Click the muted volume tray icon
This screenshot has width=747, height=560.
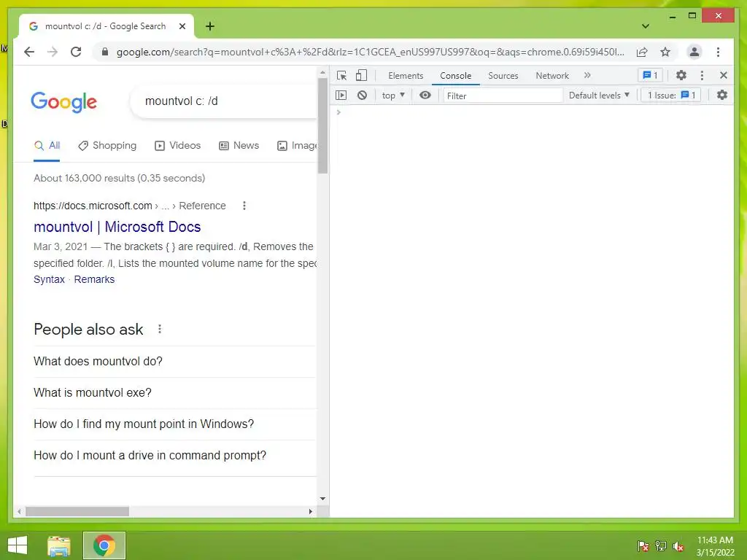pos(678,546)
